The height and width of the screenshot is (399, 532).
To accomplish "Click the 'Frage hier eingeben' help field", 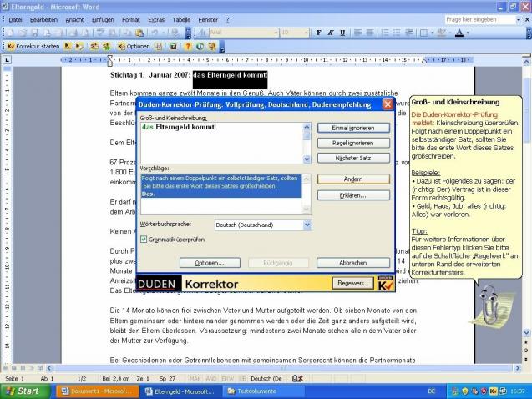I will click(480, 20).
